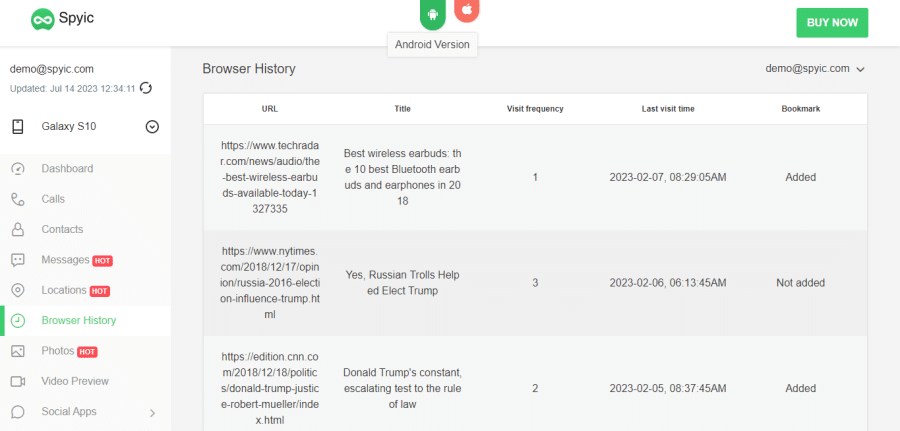Click the Contacts person icon

point(18,230)
